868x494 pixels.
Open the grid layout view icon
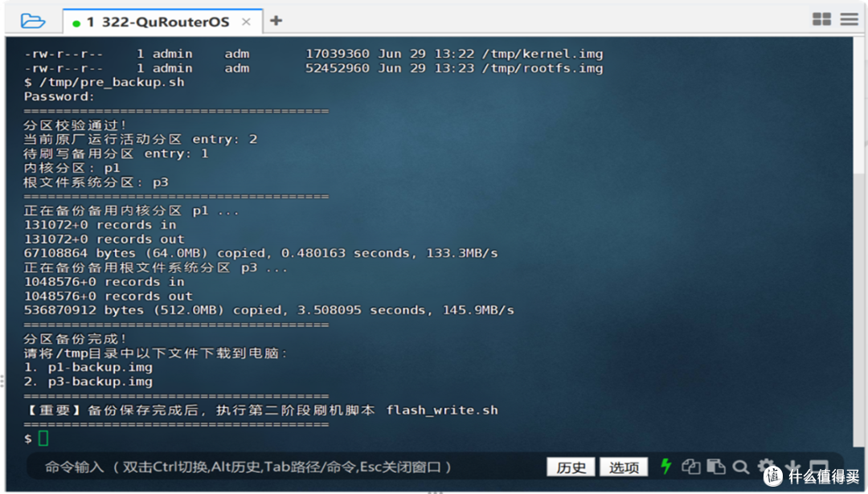pos(821,19)
